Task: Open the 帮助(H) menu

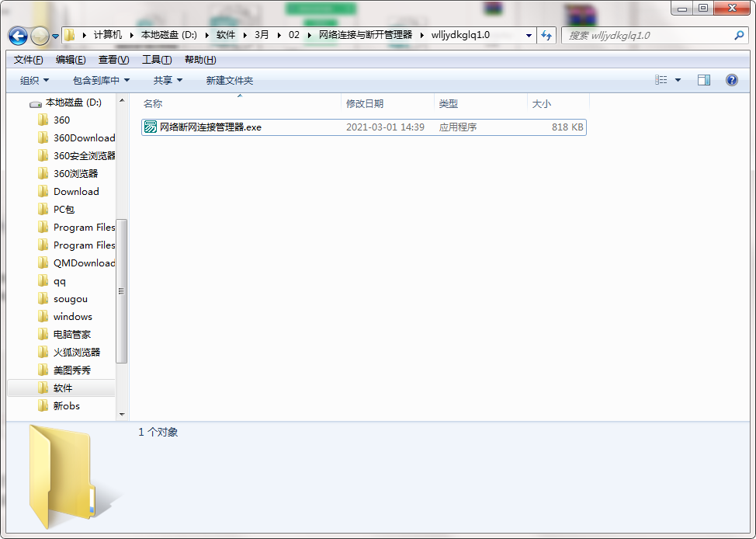Action: 200,59
